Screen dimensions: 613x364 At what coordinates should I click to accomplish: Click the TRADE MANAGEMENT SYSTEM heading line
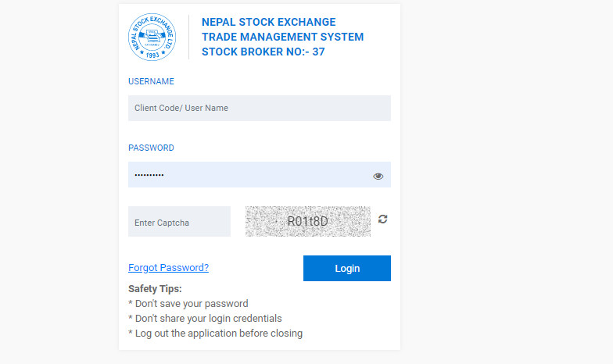click(283, 37)
